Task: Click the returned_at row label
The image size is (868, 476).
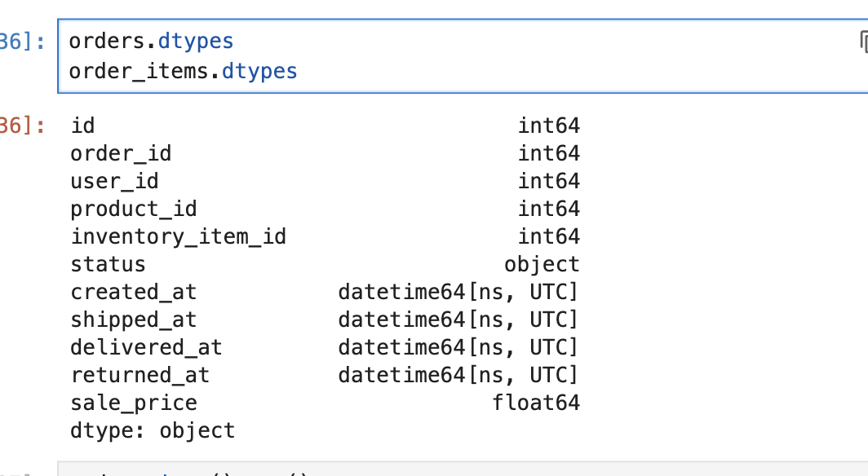Action: coord(139,375)
